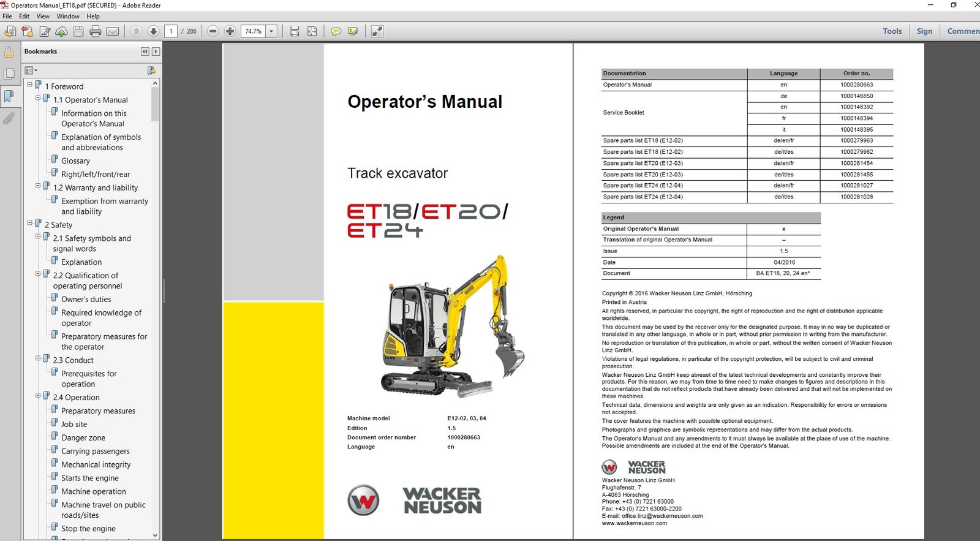Viewport: 980px width, 541px height.
Task: Select the highlight text tool
Action: pos(353,31)
